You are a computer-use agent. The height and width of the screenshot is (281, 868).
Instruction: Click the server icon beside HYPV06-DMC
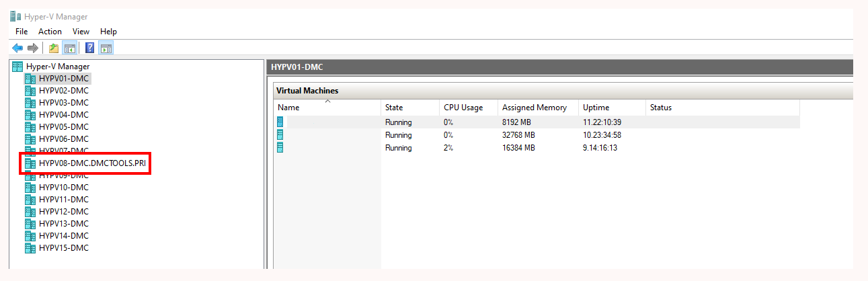pyautogui.click(x=30, y=139)
